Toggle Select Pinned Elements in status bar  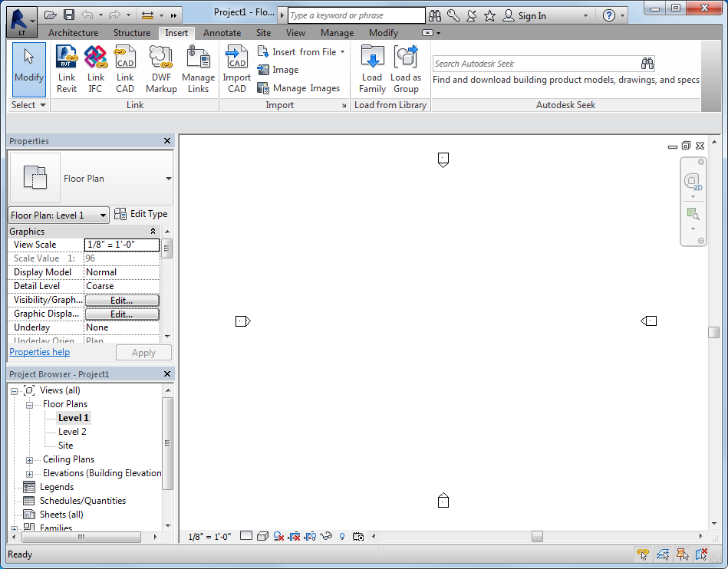point(682,554)
